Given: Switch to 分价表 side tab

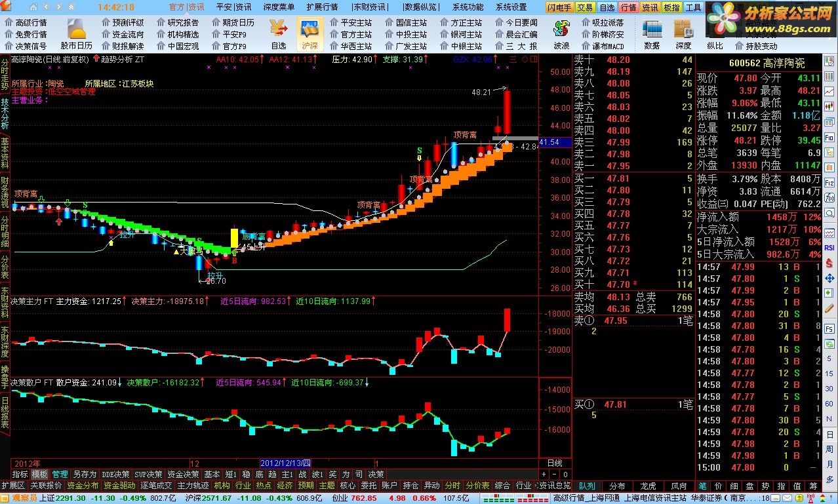Looking at the screenshot, I should tap(5, 267).
